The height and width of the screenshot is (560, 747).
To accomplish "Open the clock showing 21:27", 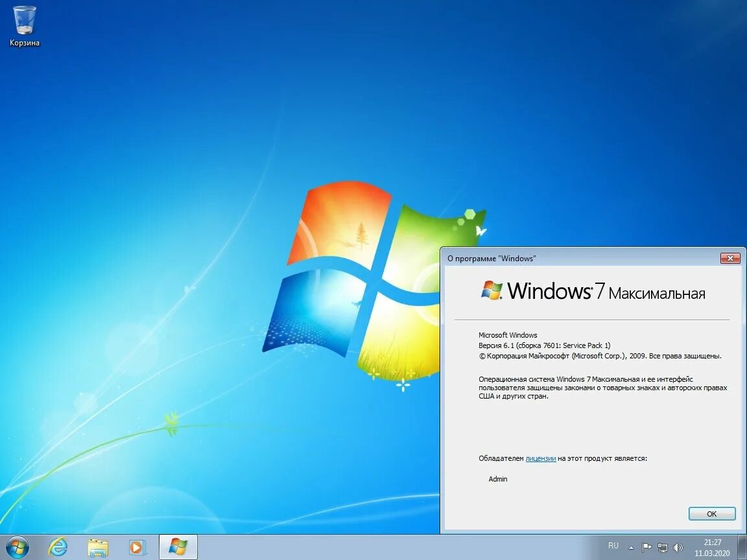I will coord(712,548).
